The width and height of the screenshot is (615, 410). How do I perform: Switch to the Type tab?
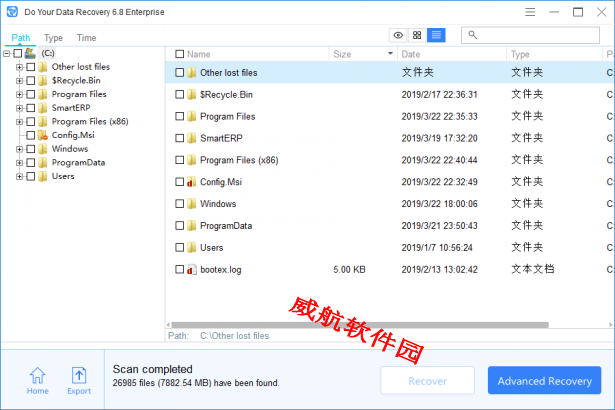(x=53, y=38)
